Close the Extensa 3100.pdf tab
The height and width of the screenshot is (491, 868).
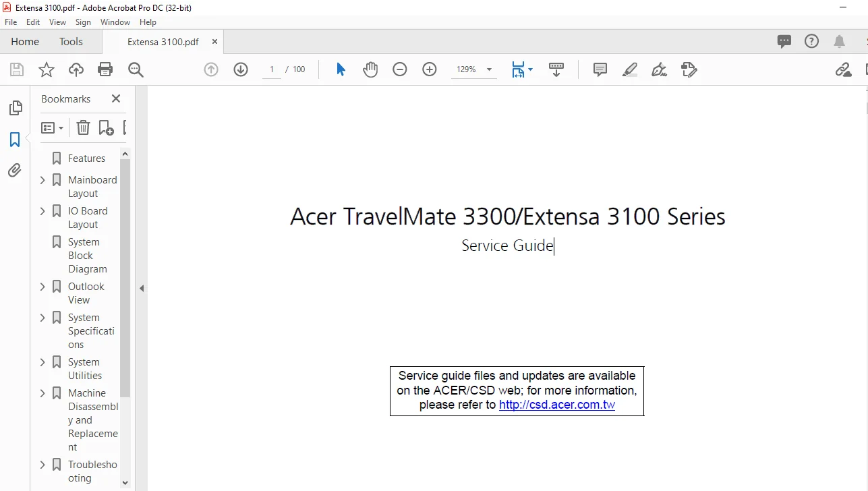[214, 41]
